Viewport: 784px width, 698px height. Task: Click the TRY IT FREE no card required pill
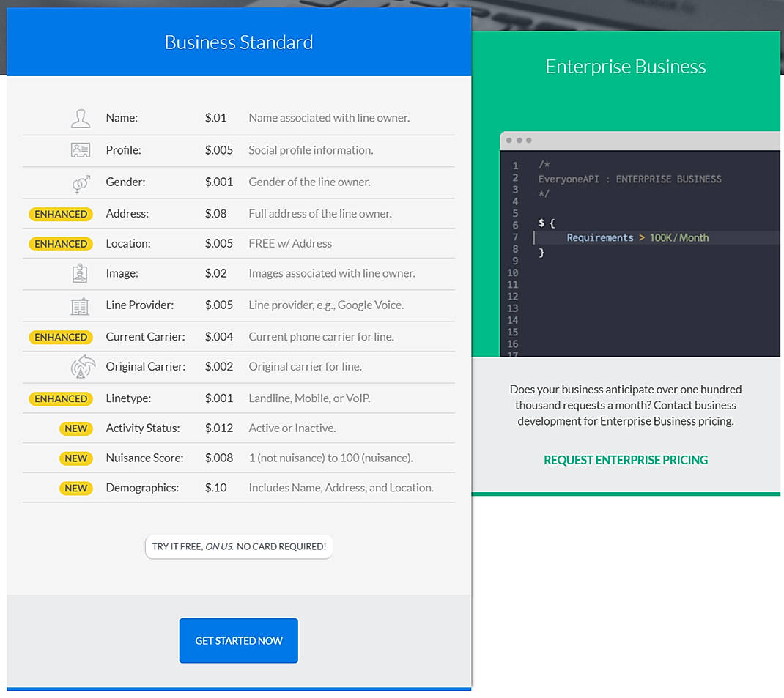pos(239,546)
